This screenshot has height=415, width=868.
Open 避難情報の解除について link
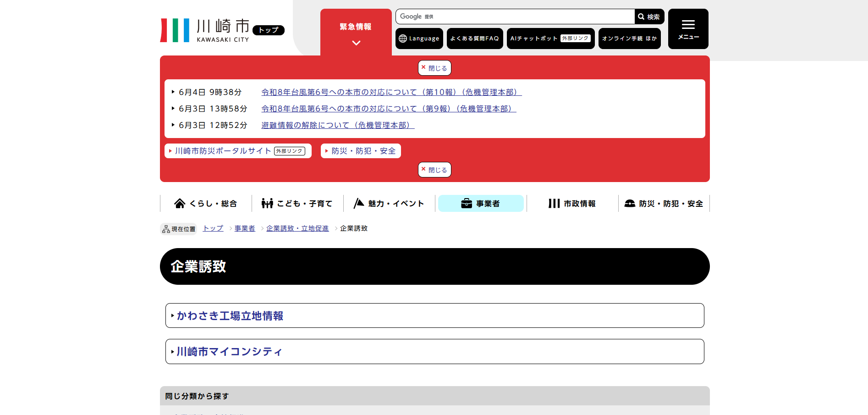tap(338, 125)
